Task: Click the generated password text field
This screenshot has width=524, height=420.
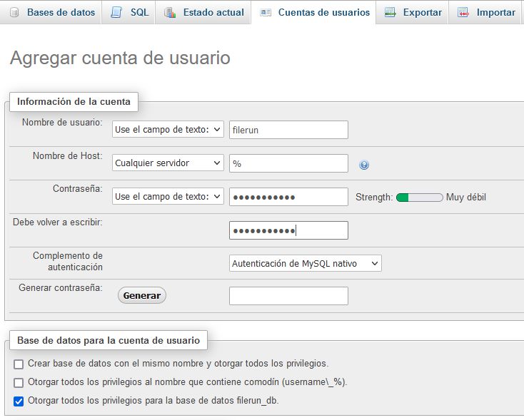Action: pyautogui.click(x=288, y=296)
